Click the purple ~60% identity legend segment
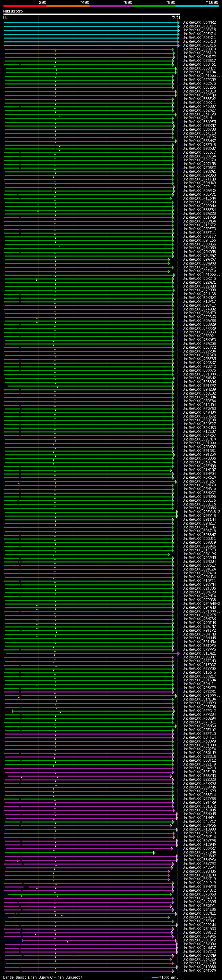 coord(111,6)
